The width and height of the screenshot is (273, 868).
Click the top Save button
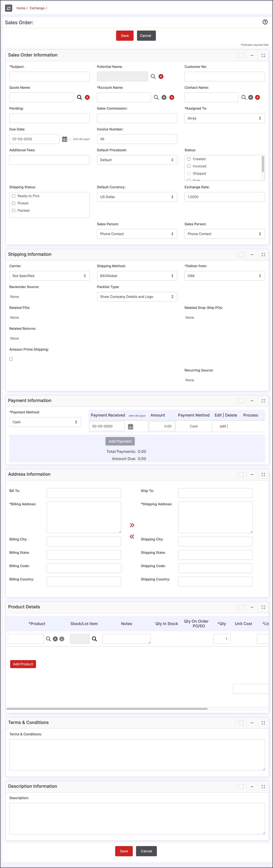pos(125,36)
